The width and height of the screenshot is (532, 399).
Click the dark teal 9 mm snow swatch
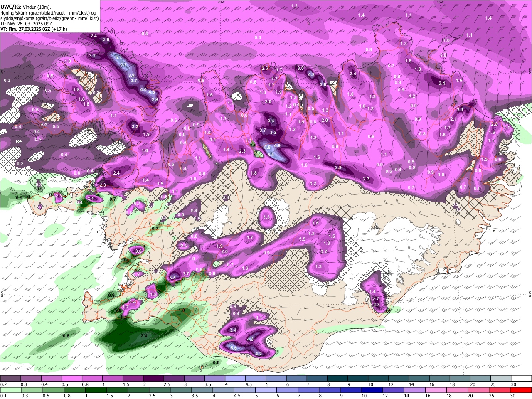[357, 379]
